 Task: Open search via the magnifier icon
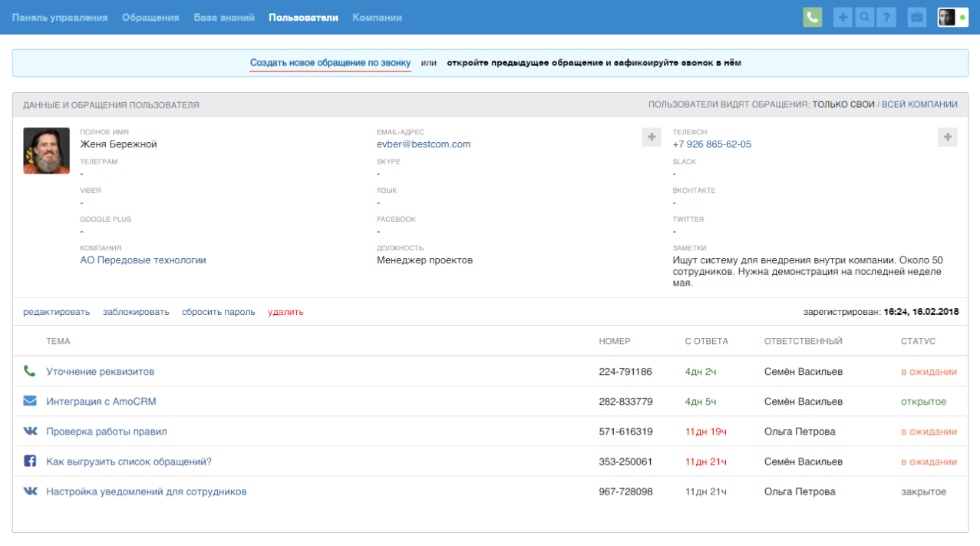coord(864,18)
